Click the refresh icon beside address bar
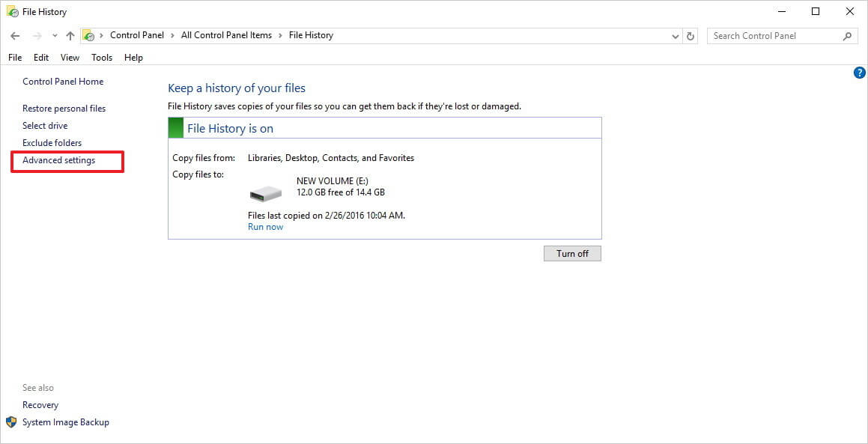 click(691, 36)
